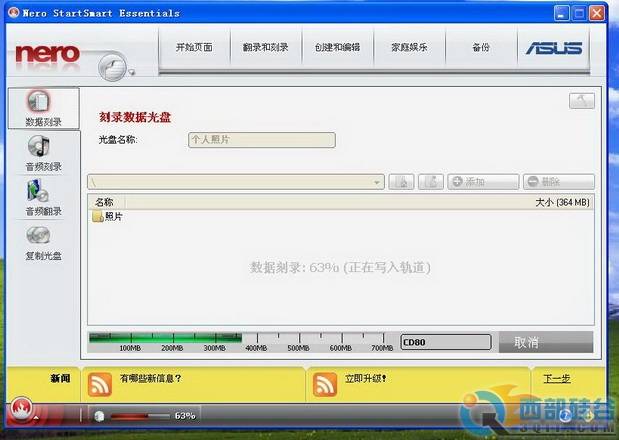
Task: Click the 大小 (364 MB) column header
Action: (562, 202)
